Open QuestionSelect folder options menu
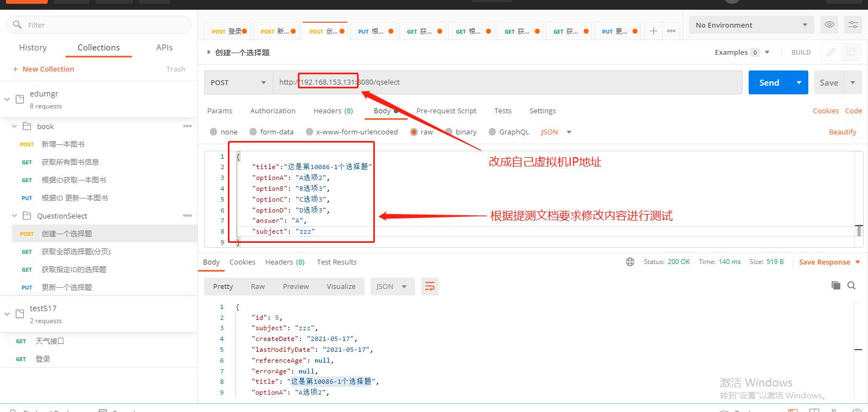The width and height of the screenshot is (868, 412). tap(187, 215)
